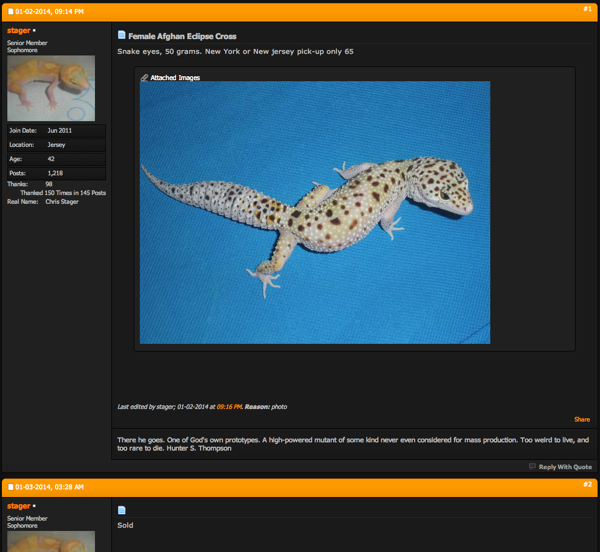Open stager's profile from the second post username

click(18, 506)
